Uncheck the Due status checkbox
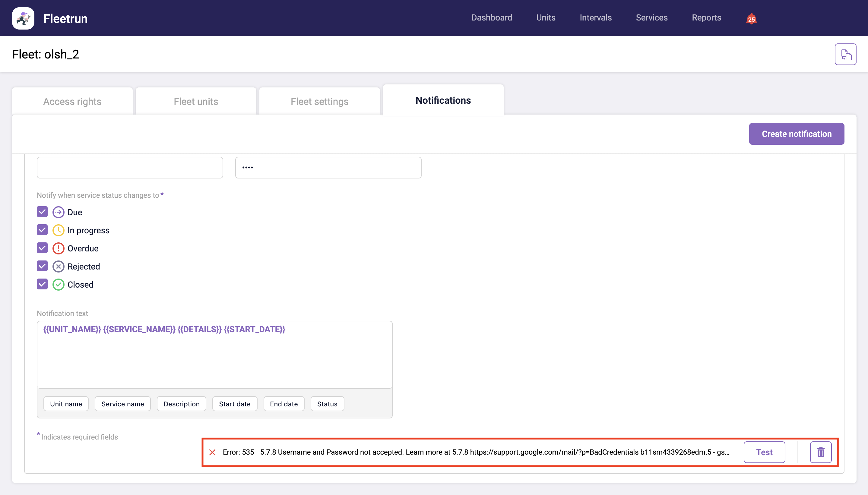 (x=42, y=211)
